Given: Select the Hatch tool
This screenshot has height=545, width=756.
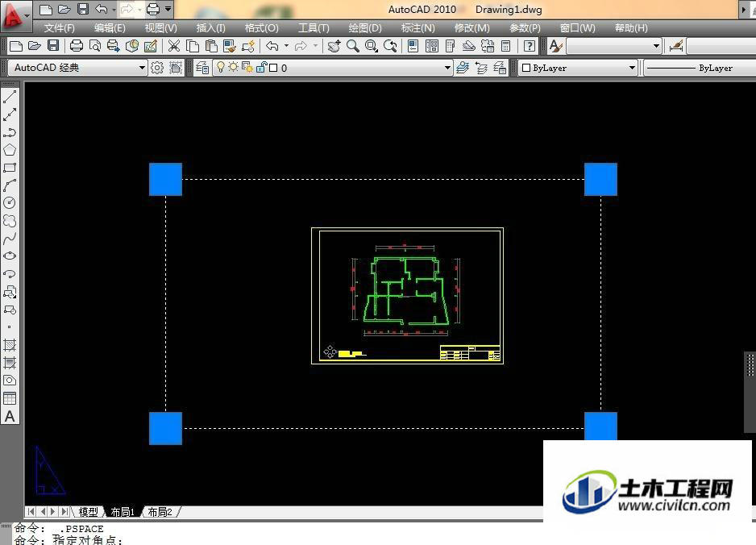Looking at the screenshot, I should coord(10,345).
